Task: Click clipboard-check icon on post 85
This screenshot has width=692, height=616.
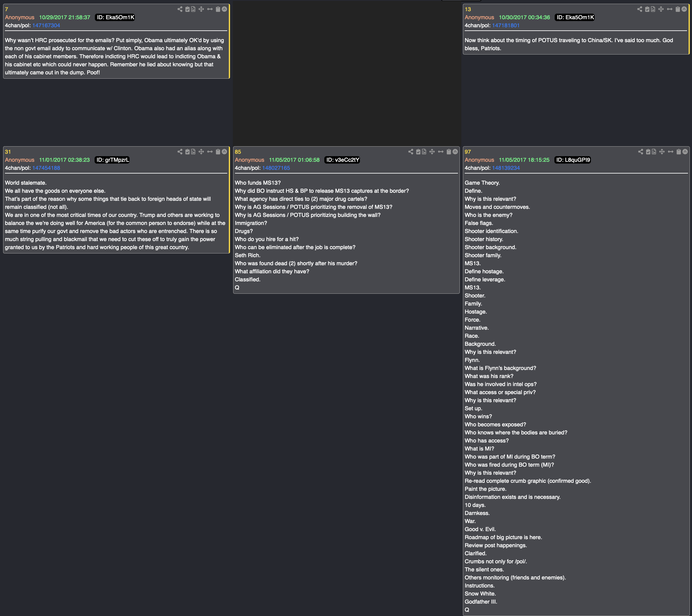Action: (418, 152)
